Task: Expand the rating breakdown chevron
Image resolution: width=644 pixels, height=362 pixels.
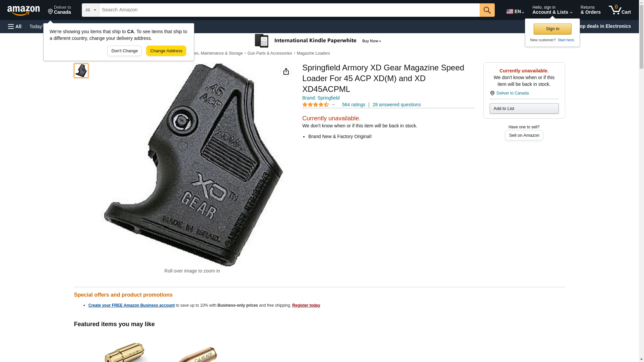Action: click(x=333, y=105)
